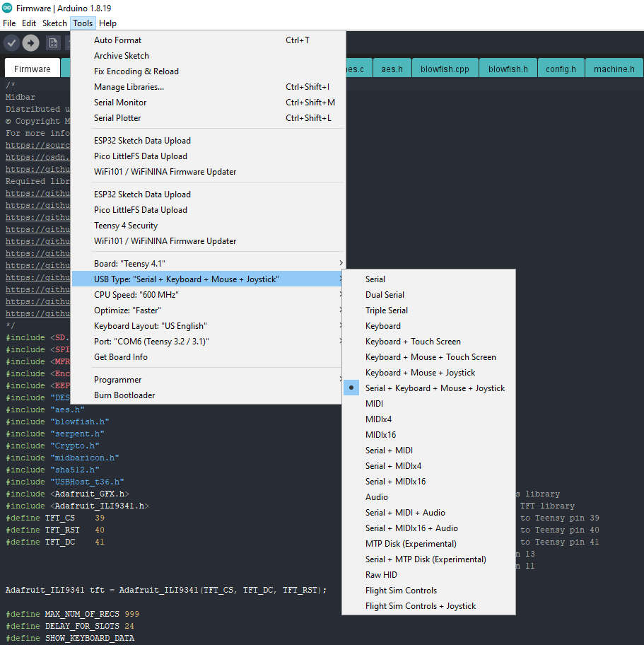Open Manage Libraries...
The image size is (644, 645).
(x=208, y=87)
